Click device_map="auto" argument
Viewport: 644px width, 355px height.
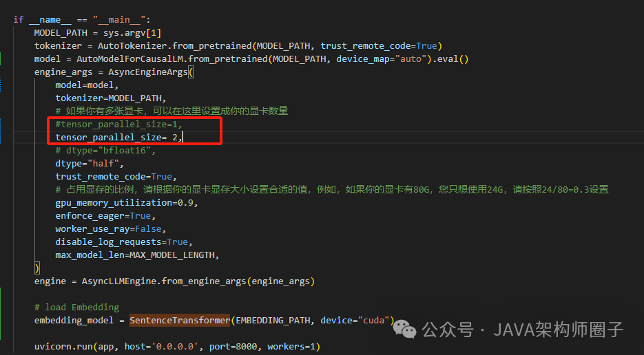381,59
